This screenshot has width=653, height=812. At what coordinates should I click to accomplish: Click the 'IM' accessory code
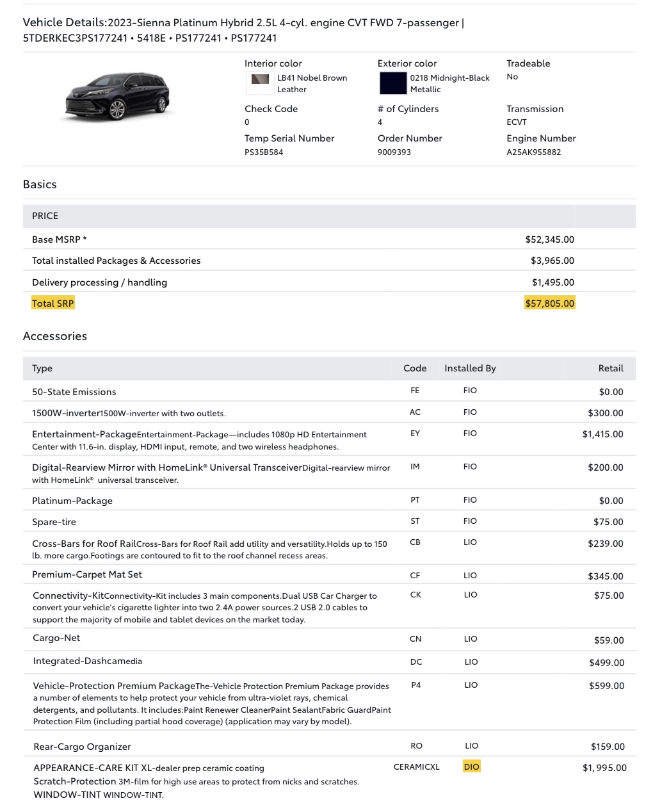point(415,467)
